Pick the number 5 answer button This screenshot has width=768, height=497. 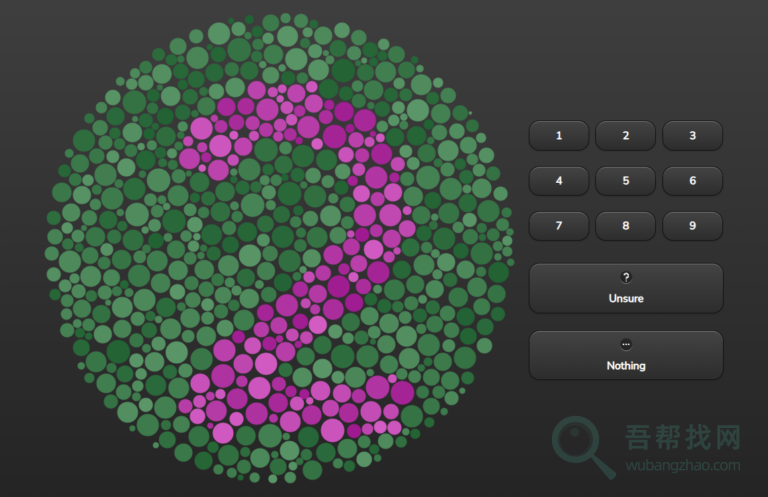point(625,181)
